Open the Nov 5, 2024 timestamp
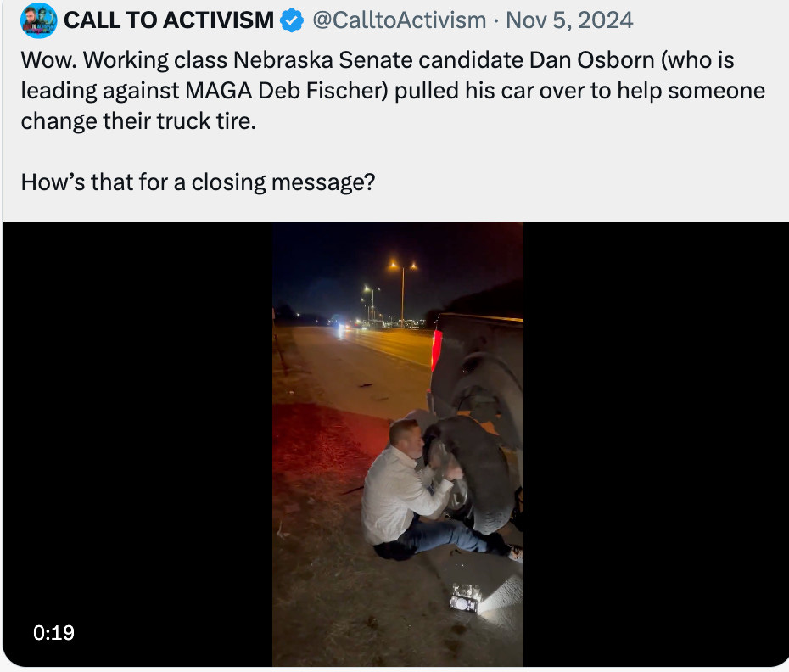The height and width of the screenshot is (672, 789). pyautogui.click(x=569, y=20)
